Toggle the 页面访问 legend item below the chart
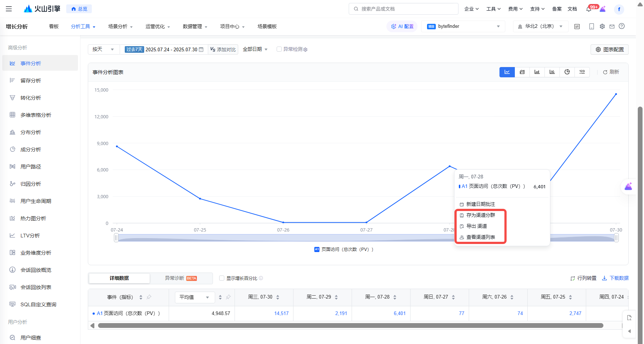Screen dimensions: 644x344 pos(344,249)
